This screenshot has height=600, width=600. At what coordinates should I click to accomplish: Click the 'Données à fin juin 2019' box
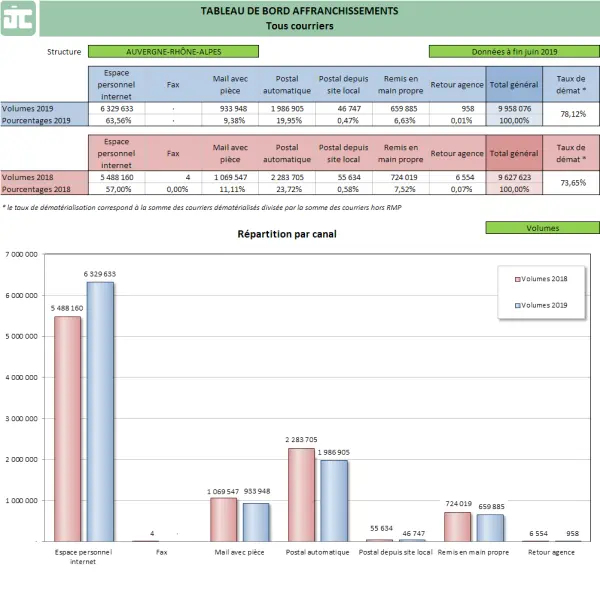[x=514, y=52]
